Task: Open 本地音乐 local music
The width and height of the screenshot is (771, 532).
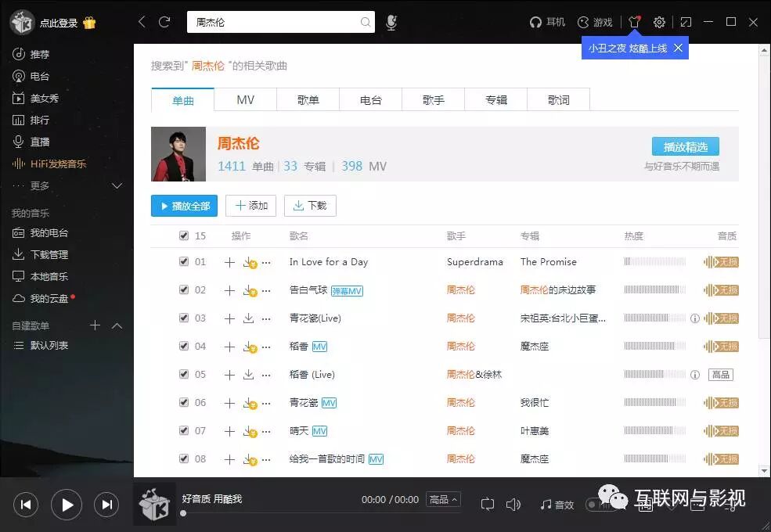Action: [41, 276]
